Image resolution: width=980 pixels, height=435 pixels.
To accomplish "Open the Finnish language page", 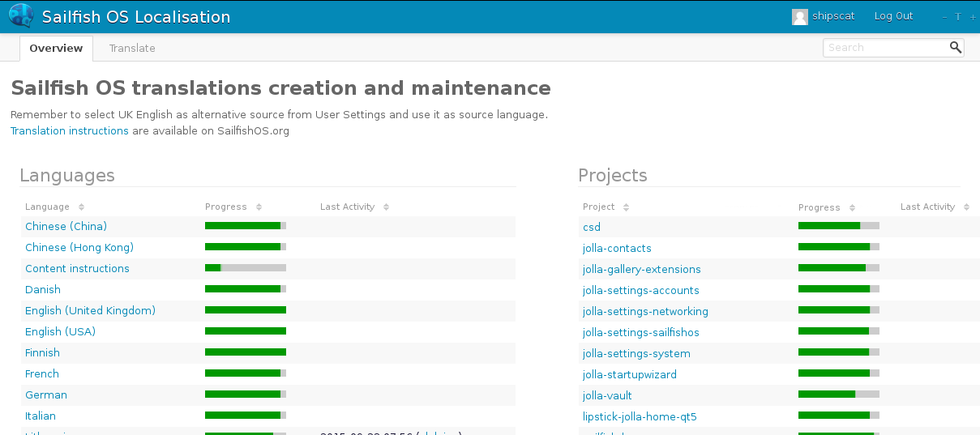I will coord(42,352).
